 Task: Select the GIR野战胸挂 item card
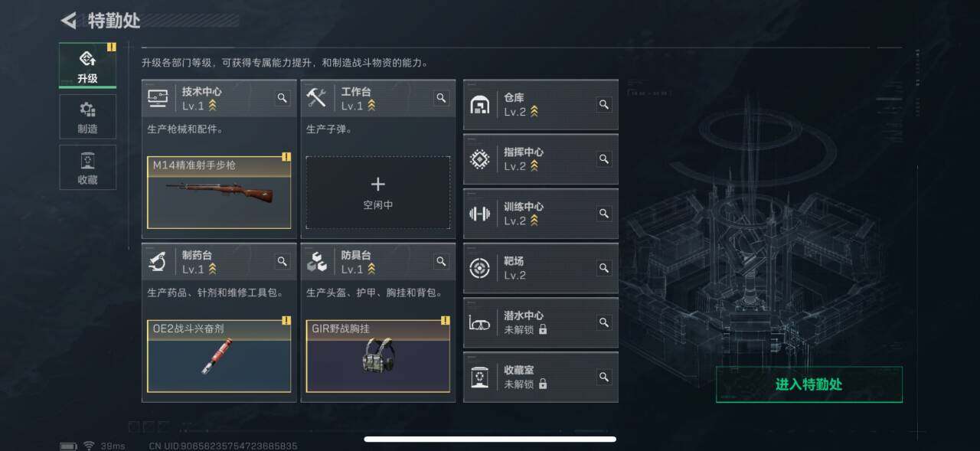pyautogui.click(x=378, y=356)
